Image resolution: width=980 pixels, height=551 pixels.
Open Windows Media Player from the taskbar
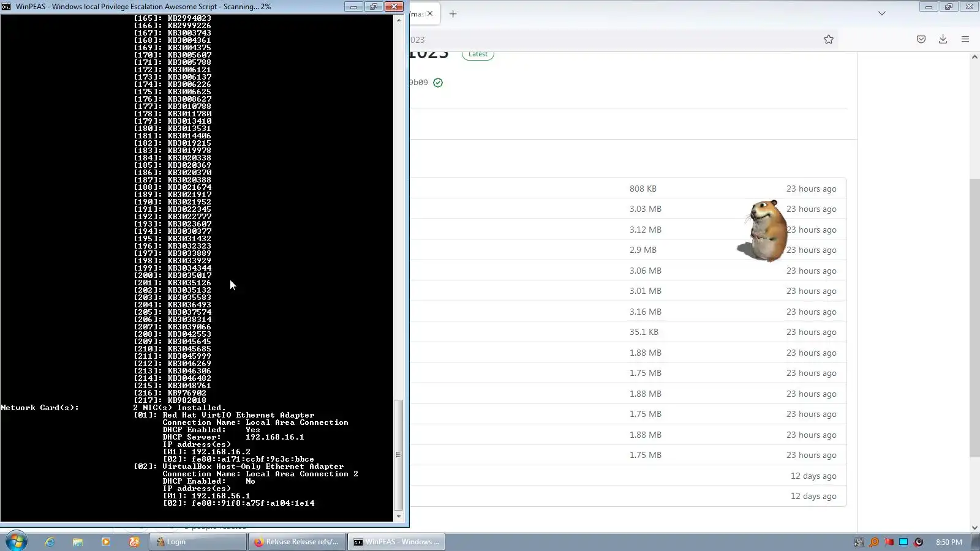(x=106, y=542)
